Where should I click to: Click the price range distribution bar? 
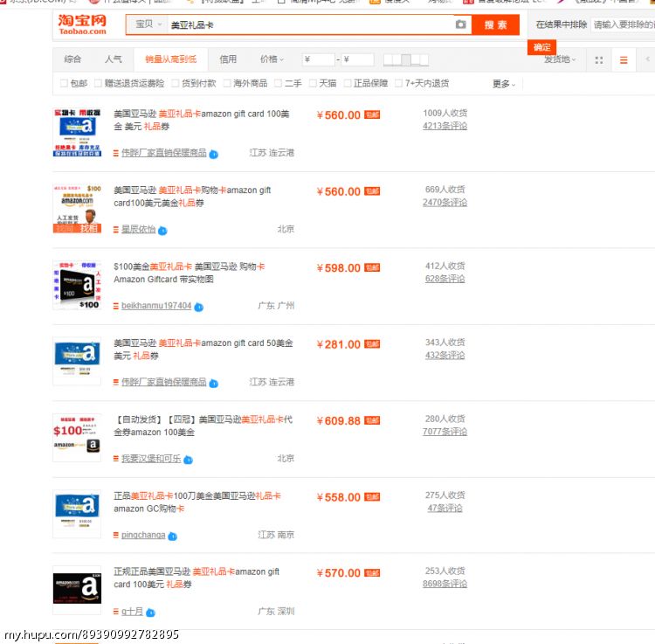(405, 59)
